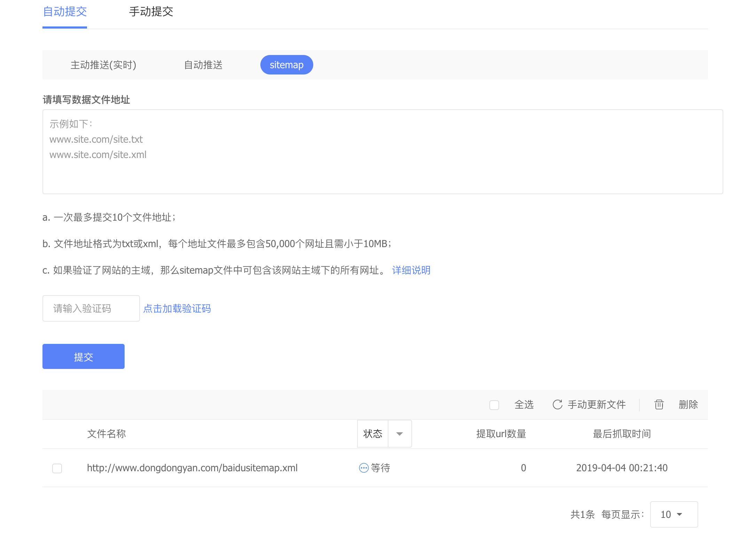The image size is (756, 536).
Task: Click the waiting status icon beside 等待
Action: coord(363,468)
